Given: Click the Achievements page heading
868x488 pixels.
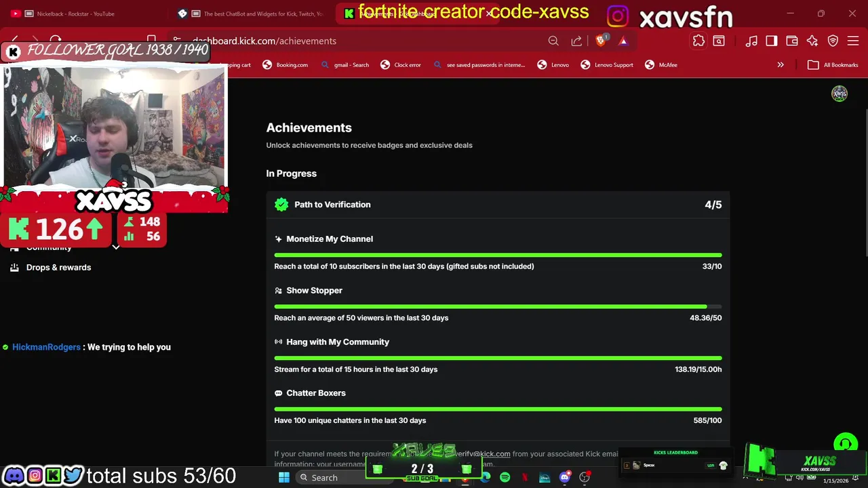Looking at the screenshot, I should [x=309, y=128].
